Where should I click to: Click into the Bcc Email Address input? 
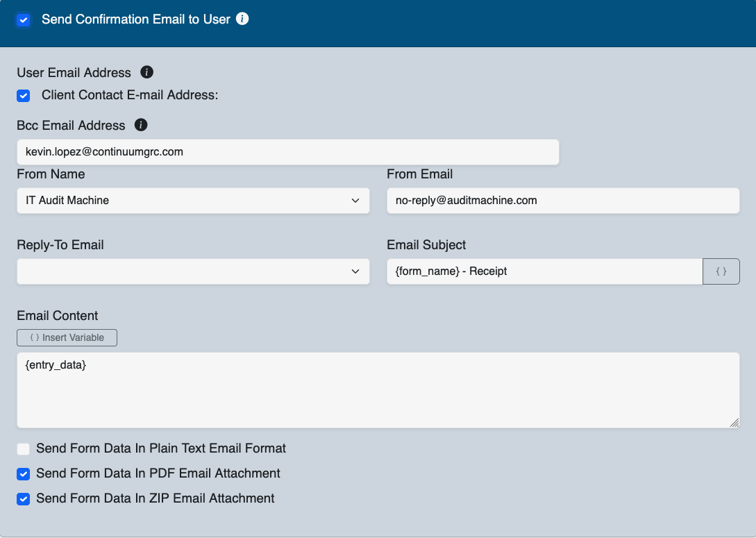click(287, 152)
